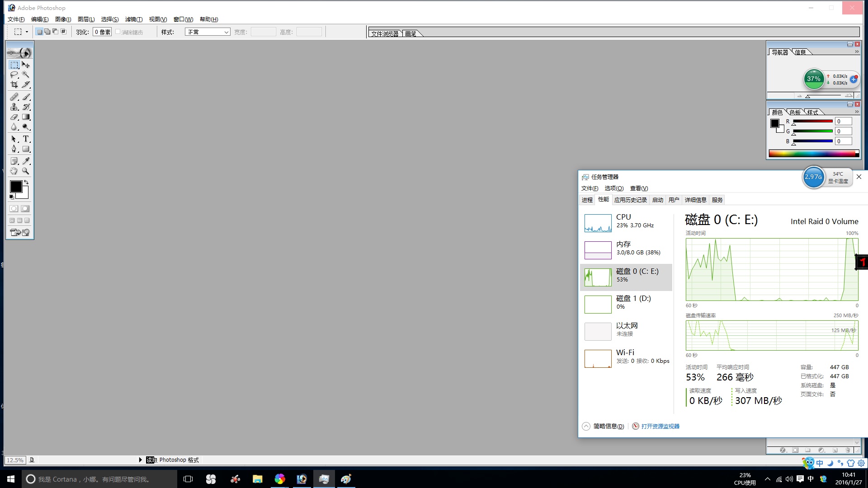Screen dimensions: 868x488
Task: Choose Full Screen with Menu Bar mode
Action: pos(19,221)
